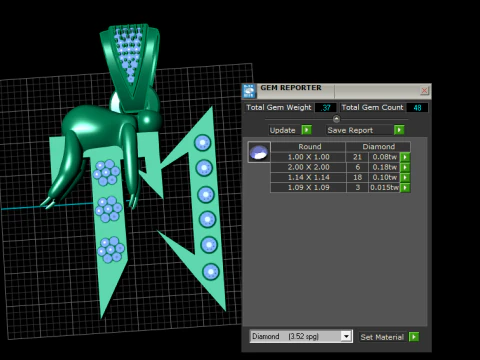Click the Set Material button label

[382, 337]
